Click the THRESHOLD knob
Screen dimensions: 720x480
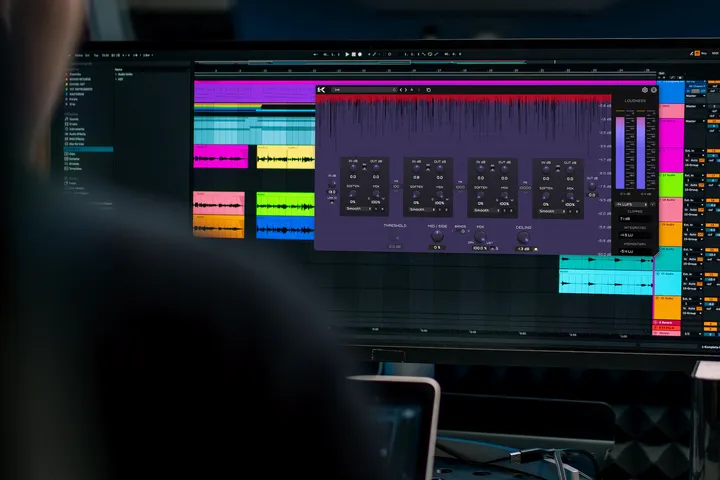395,237
